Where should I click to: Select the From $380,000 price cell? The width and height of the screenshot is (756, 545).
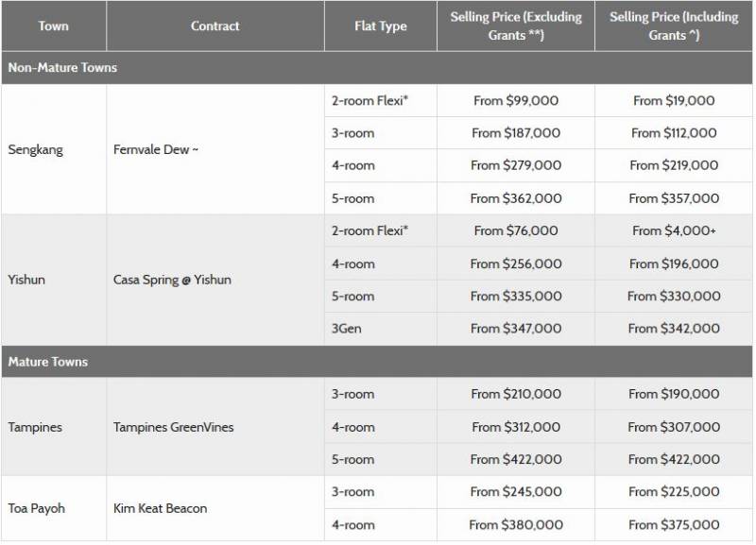point(515,525)
